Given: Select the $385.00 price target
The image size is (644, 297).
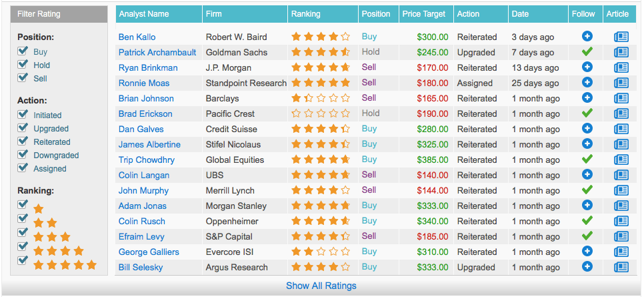Looking at the screenshot, I should (x=433, y=160).
